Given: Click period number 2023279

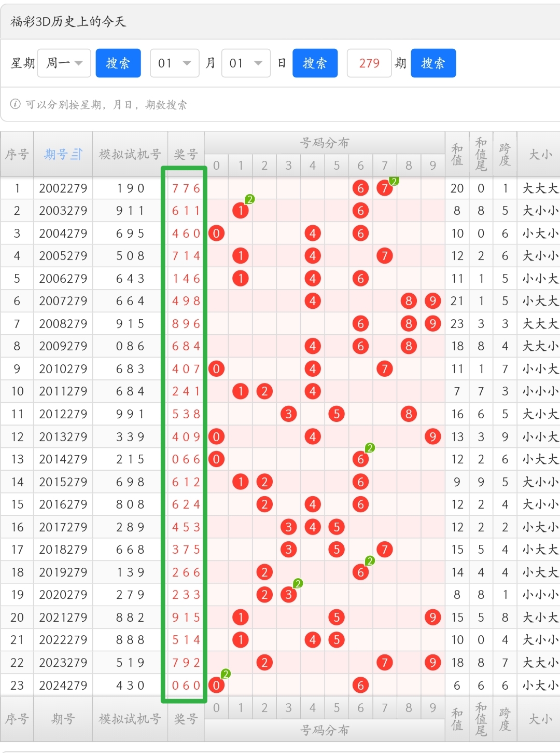Looking at the screenshot, I should (63, 662).
